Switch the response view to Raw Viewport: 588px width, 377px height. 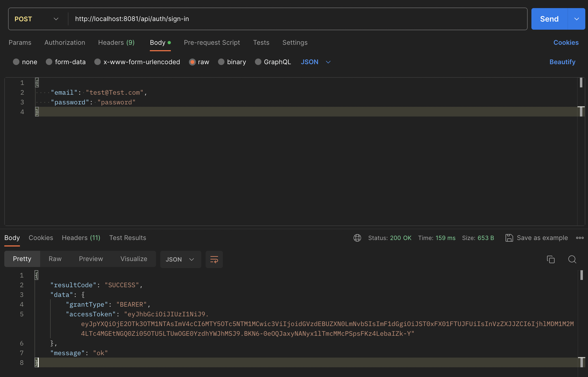pyautogui.click(x=55, y=259)
